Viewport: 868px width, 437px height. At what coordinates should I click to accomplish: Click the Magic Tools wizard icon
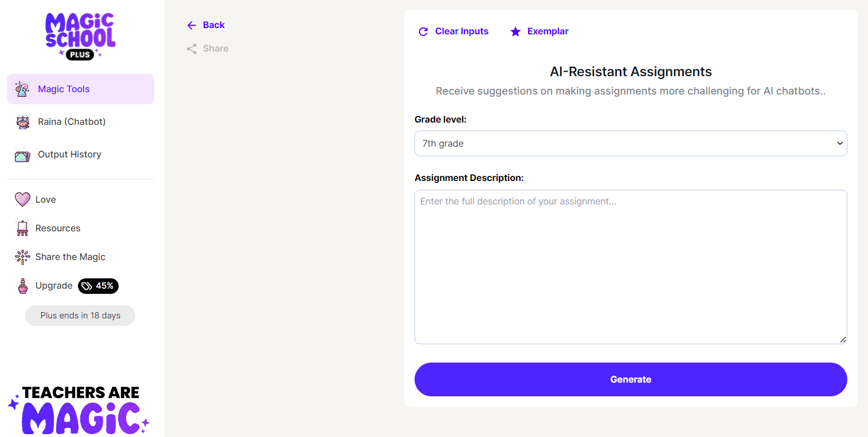pos(22,89)
